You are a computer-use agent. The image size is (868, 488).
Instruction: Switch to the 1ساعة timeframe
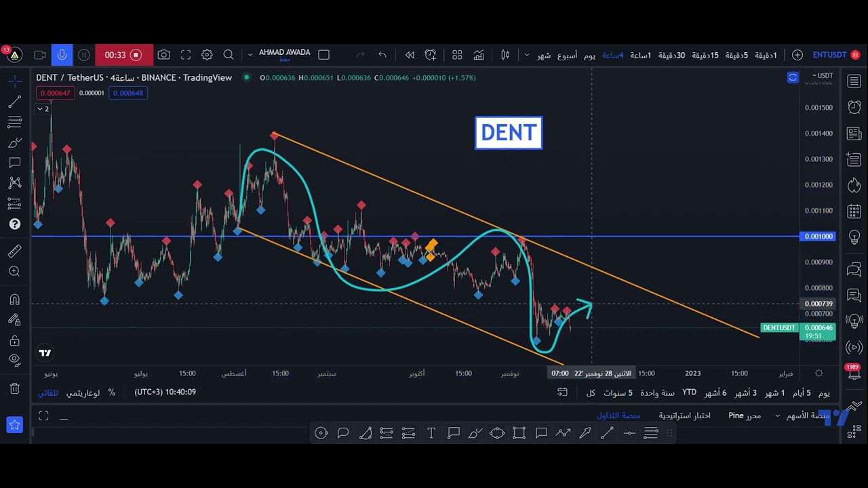[640, 55]
